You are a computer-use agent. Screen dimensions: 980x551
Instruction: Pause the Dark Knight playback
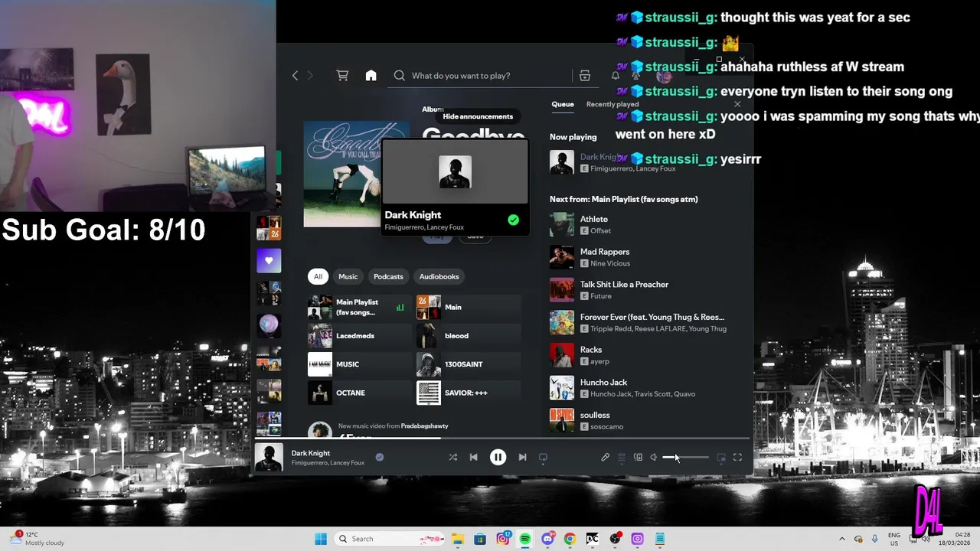pyautogui.click(x=498, y=457)
